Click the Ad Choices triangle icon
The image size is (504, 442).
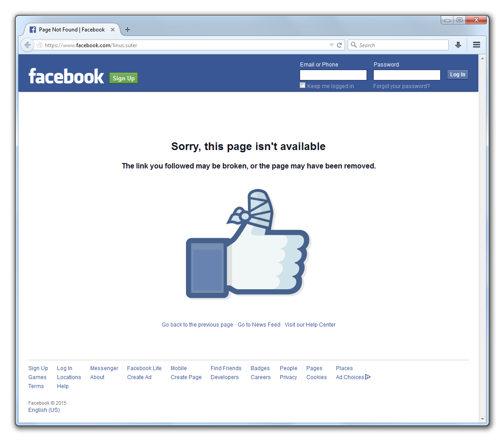pos(368,377)
